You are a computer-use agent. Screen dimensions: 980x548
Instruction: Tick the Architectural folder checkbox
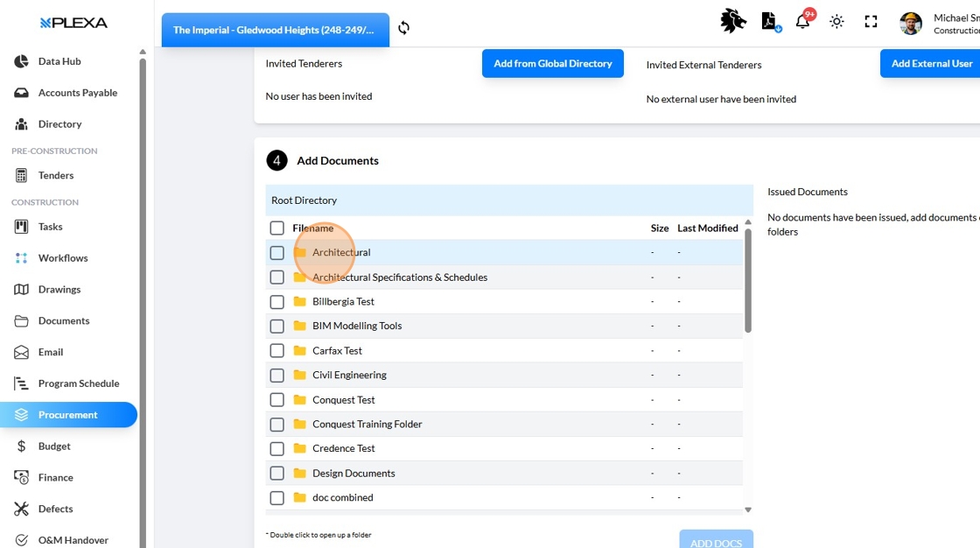pos(277,253)
